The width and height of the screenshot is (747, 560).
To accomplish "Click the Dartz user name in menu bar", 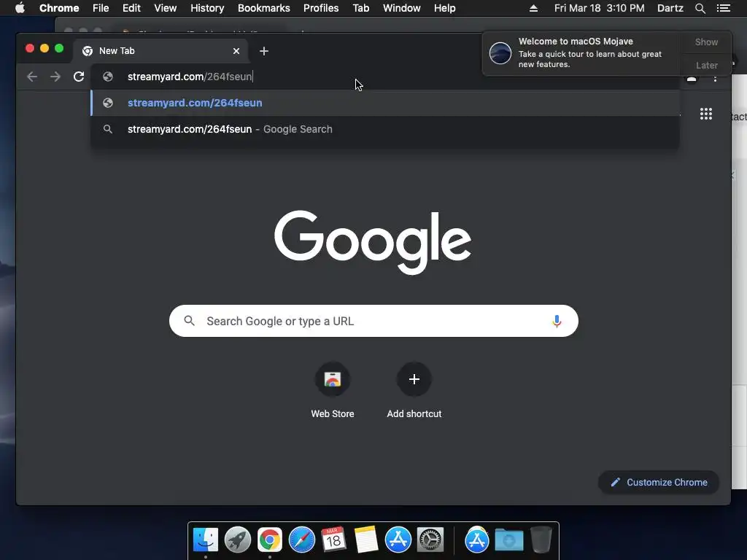I will (x=670, y=8).
